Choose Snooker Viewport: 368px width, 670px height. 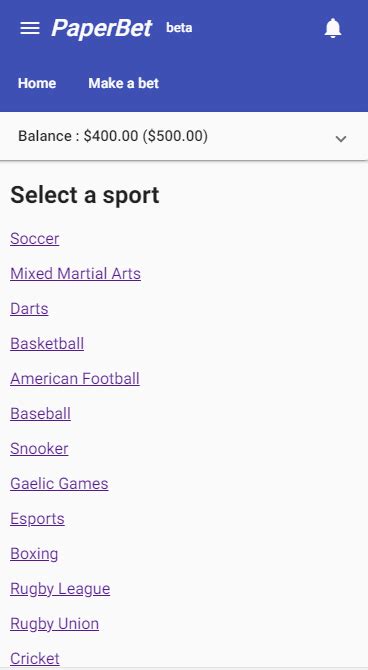tap(39, 449)
